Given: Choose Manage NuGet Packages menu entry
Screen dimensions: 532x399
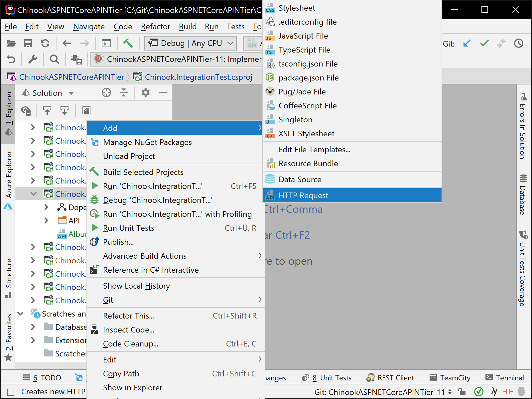Looking at the screenshot, I should (x=147, y=142).
